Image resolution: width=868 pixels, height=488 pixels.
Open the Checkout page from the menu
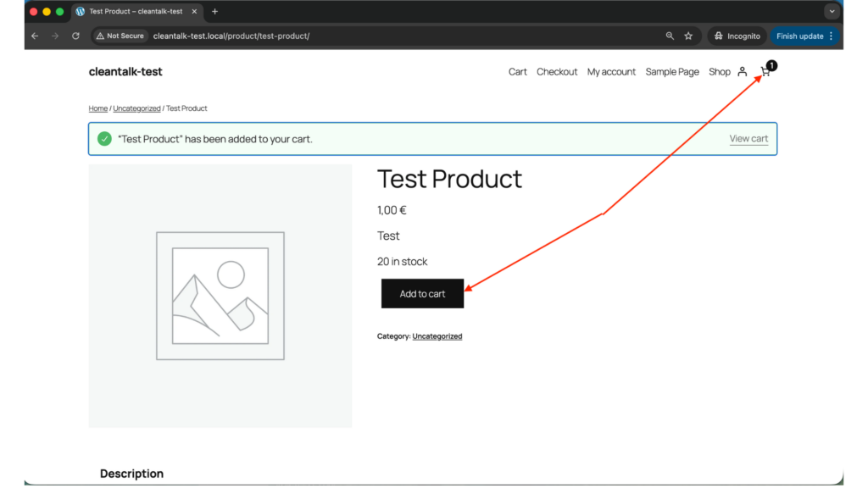coord(557,72)
